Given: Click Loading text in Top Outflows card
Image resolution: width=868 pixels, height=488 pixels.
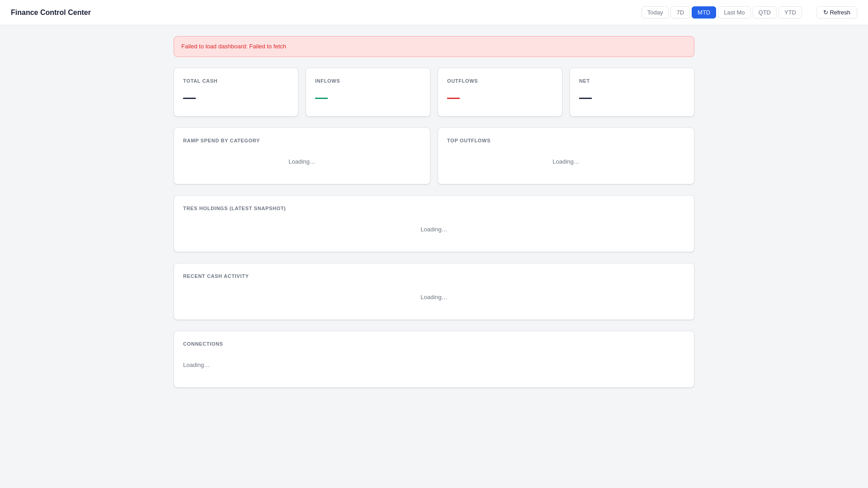Looking at the screenshot, I should click(x=566, y=162).
